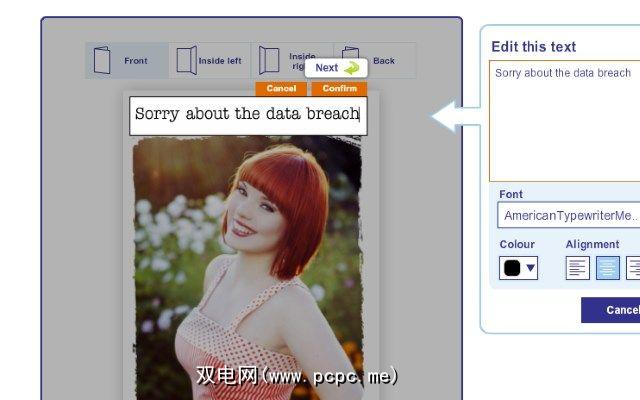Click the card headline text field

[x=247, y=115]
